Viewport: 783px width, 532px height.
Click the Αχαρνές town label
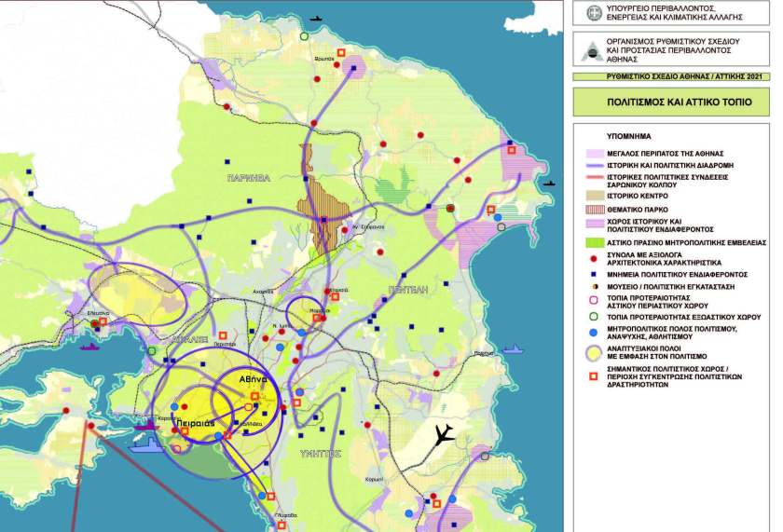click(x=263, y=292)
